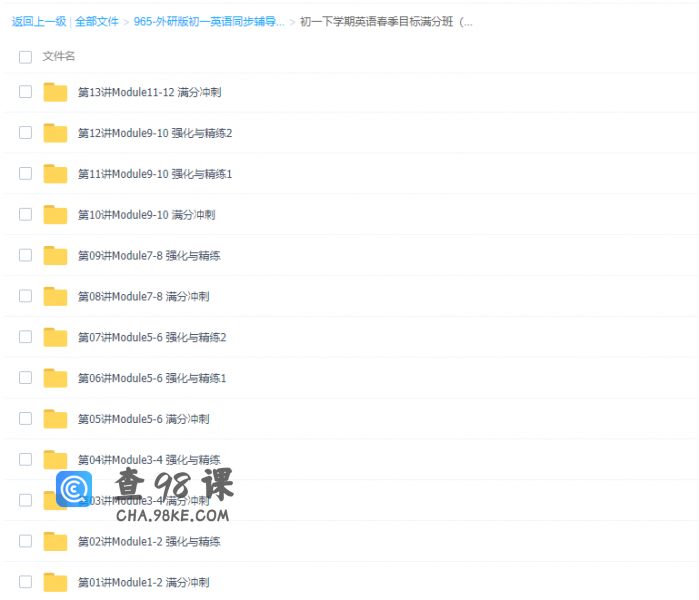Toggle the select-all checkbox beside 文件名

click(x=25, y=57)
